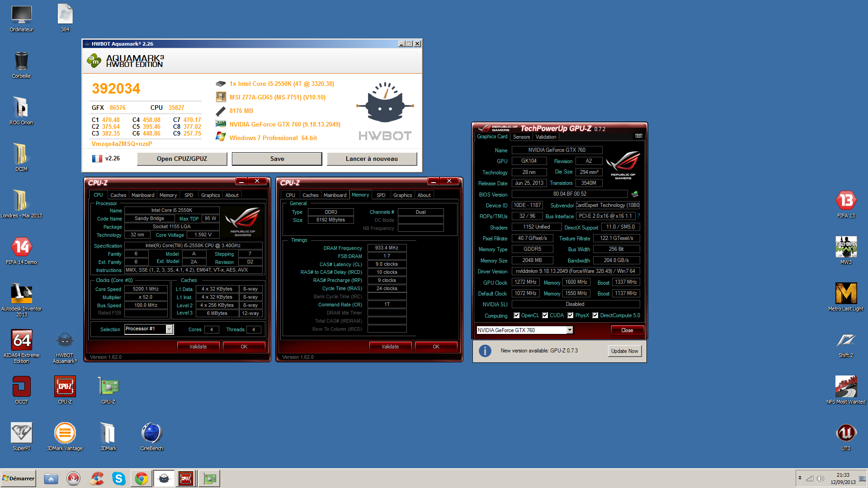Click the Update Now button in GPU-Z
The image size is (868, 488).
[x=624, y=351]
